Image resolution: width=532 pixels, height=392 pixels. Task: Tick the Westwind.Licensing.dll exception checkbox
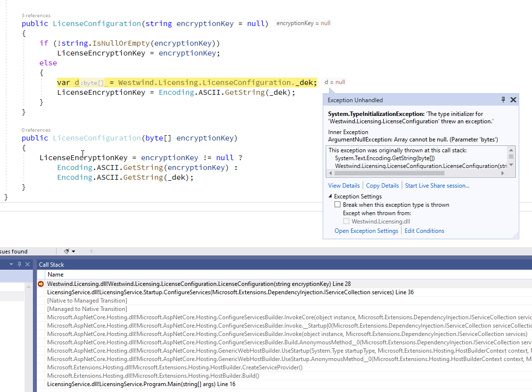click(346, 222)
